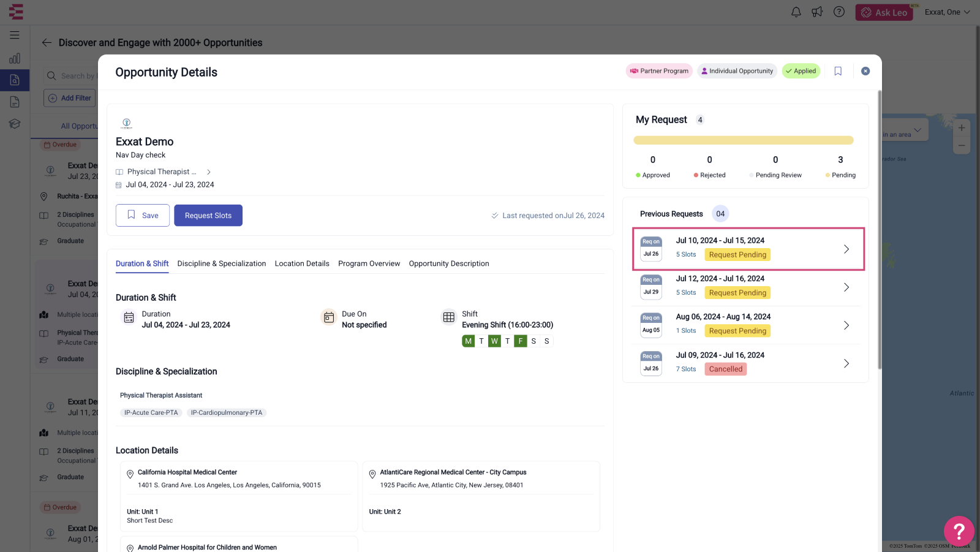Click the Save button

pyautogui.click(x=143, y=215)
